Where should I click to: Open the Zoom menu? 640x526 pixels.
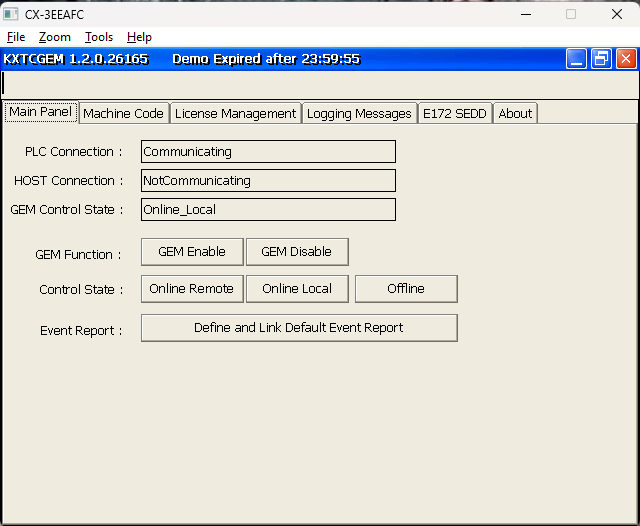55,37
